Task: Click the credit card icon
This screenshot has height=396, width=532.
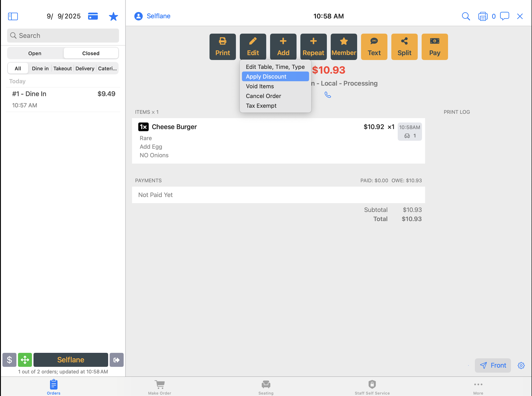Action: pyautogui.click(x=93, y=16)
